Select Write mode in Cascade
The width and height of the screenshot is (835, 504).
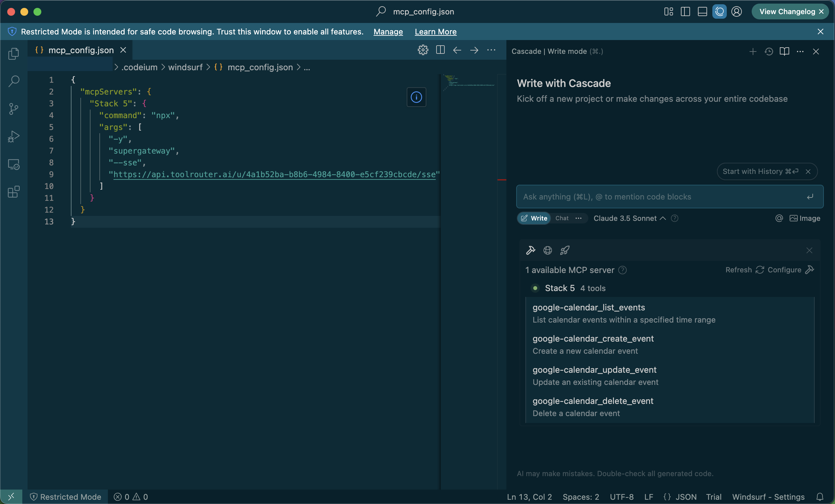pyautogui.click(x=534, y=218)
